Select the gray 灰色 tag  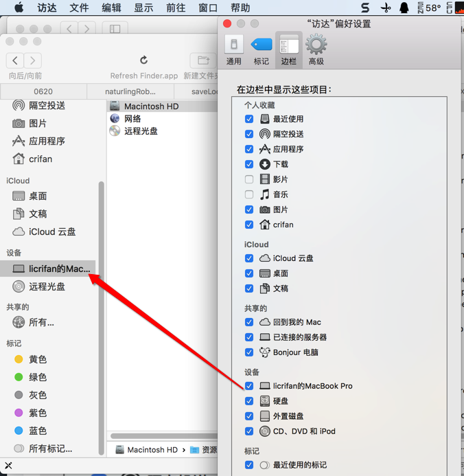tap(30, 395)
